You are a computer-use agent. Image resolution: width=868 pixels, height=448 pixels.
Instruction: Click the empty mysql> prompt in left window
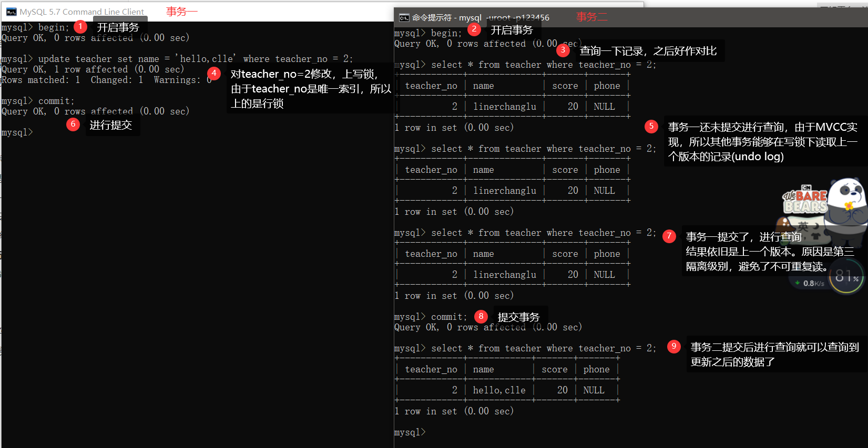[x=17, y=132]
